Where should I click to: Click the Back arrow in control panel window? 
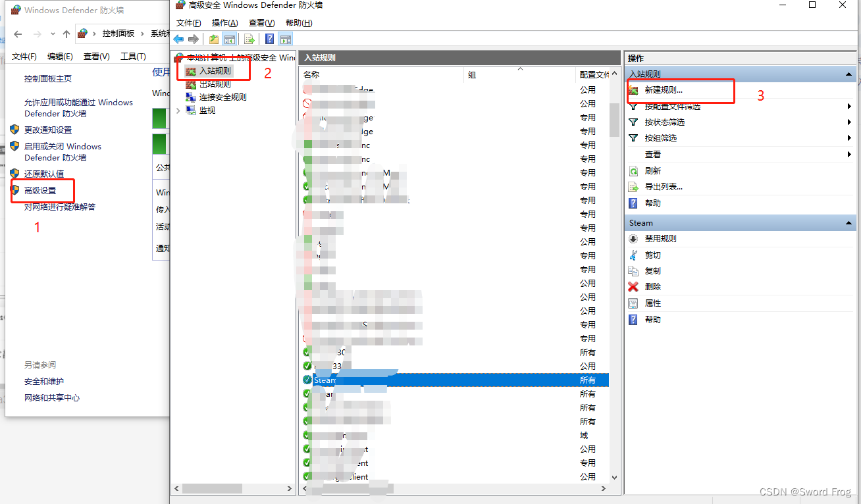[18, 34]
